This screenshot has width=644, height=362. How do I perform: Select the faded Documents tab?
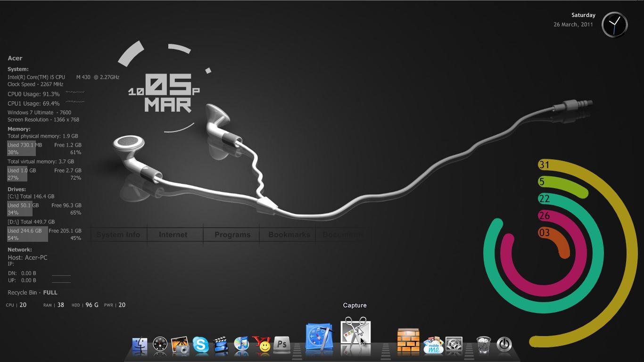(343, 235)
